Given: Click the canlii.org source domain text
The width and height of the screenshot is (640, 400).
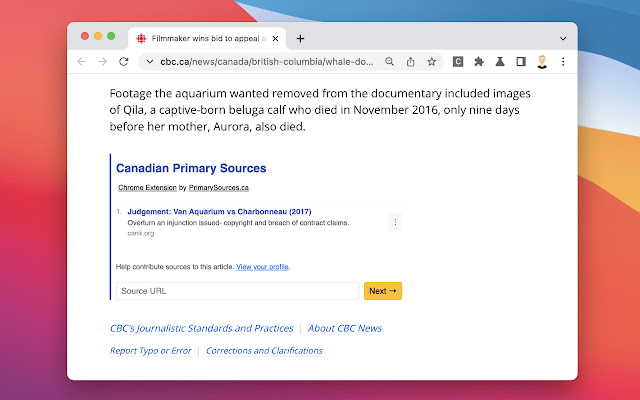Looking at the screenshot, I should (141, 233).
